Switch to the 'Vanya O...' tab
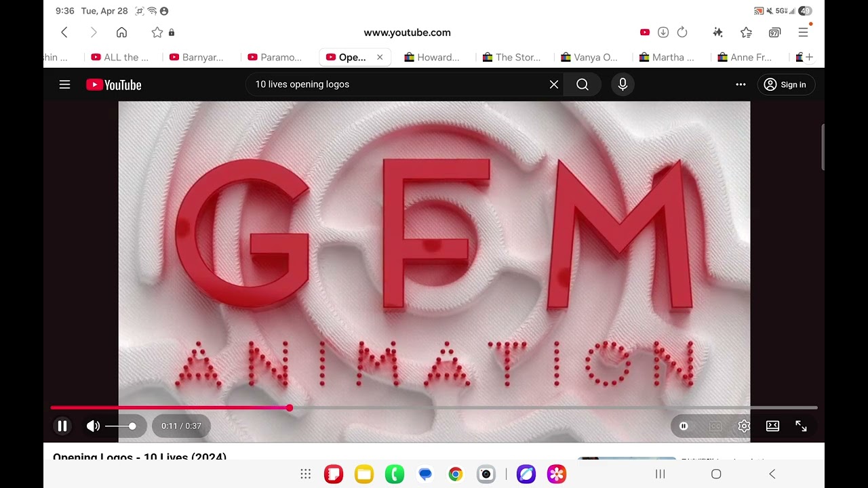This screenshot has height=488, width=868. [589, 57]
